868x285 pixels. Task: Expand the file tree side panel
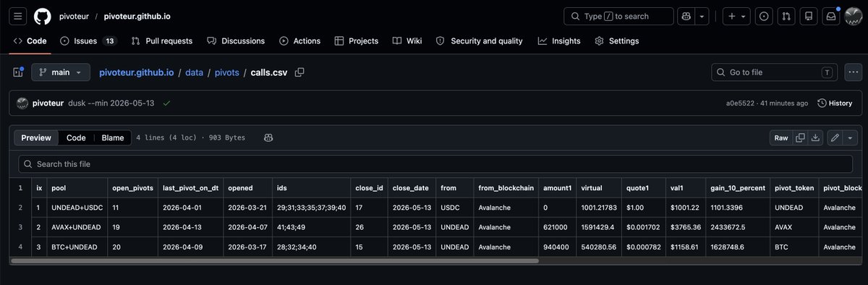click(18, 72)
